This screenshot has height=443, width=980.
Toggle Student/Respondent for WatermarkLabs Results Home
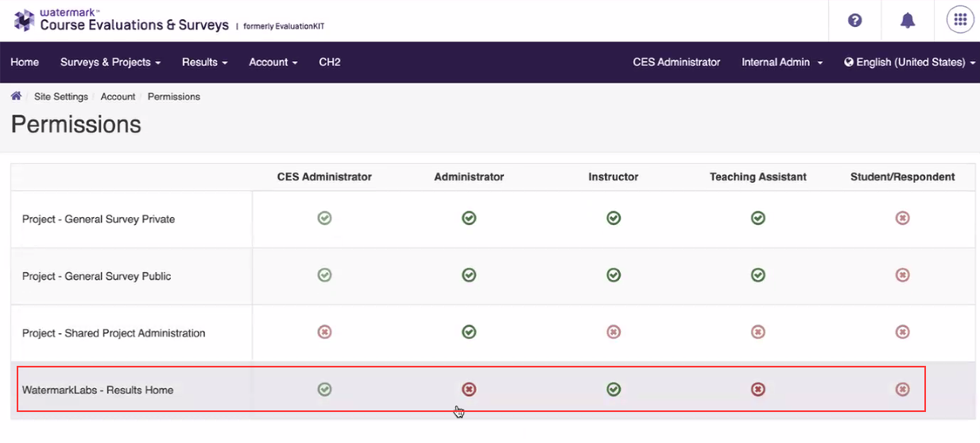click(902, 390)
